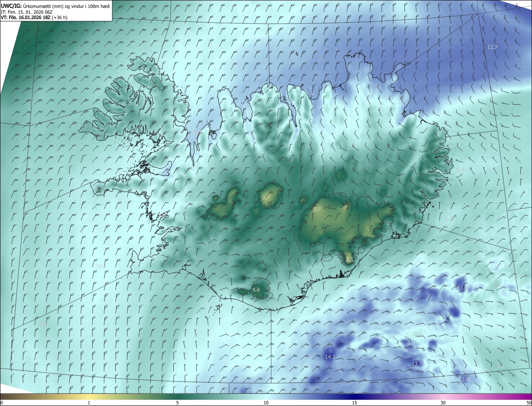Screen dimensions: 532x406
Task: Click the 10.1 value over the sea
Action: pyautogui.click(x=101, y=266)
